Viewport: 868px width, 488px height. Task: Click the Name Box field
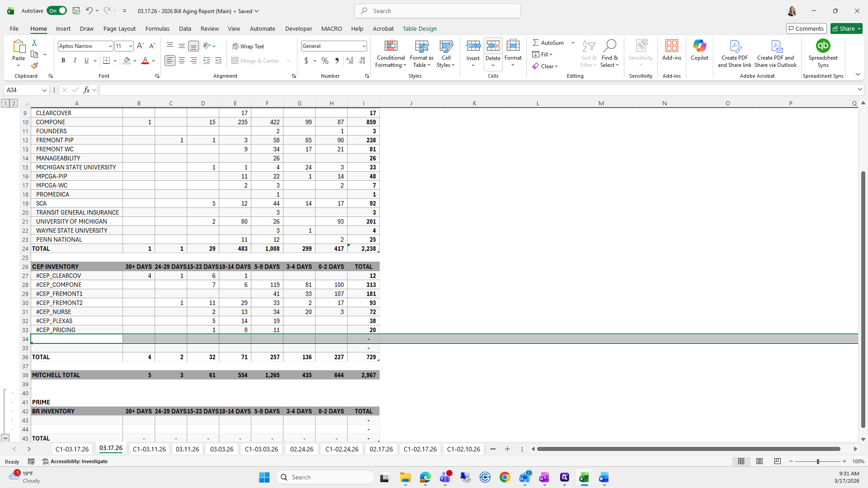(x=23, y=90)
